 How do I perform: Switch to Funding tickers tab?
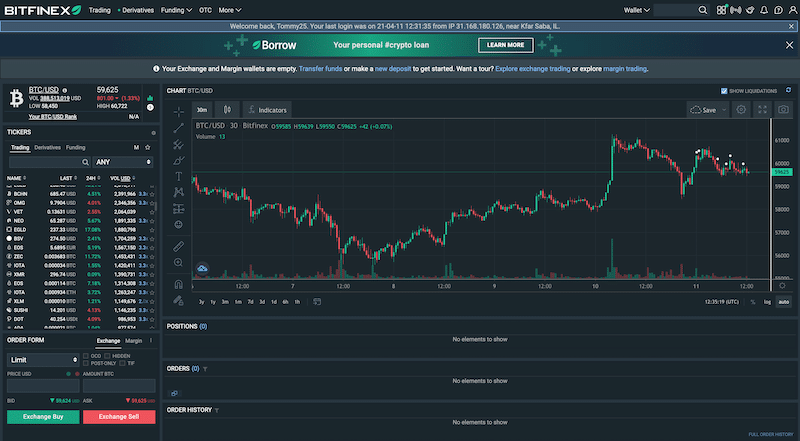click(x=76, y=148)
